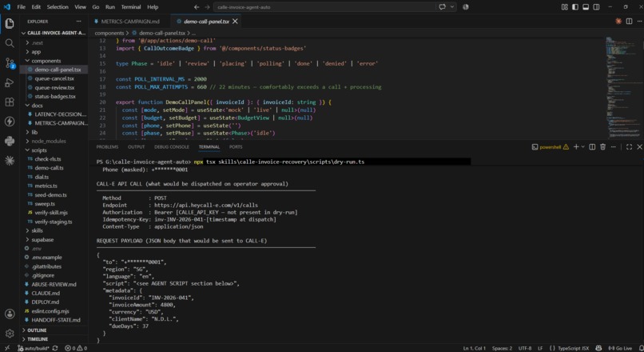Open editor more actions ellipsis
This screenshot has width=644, height=352.
639,22
